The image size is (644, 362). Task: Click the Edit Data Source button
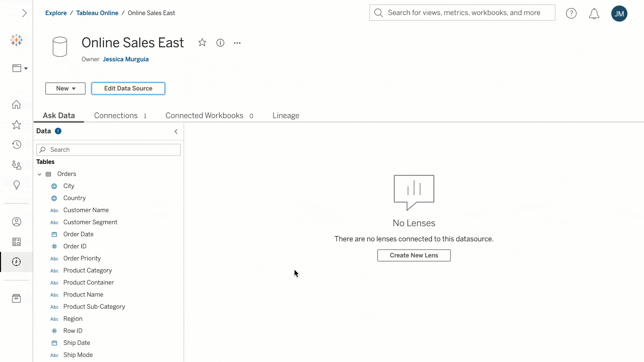128,88
